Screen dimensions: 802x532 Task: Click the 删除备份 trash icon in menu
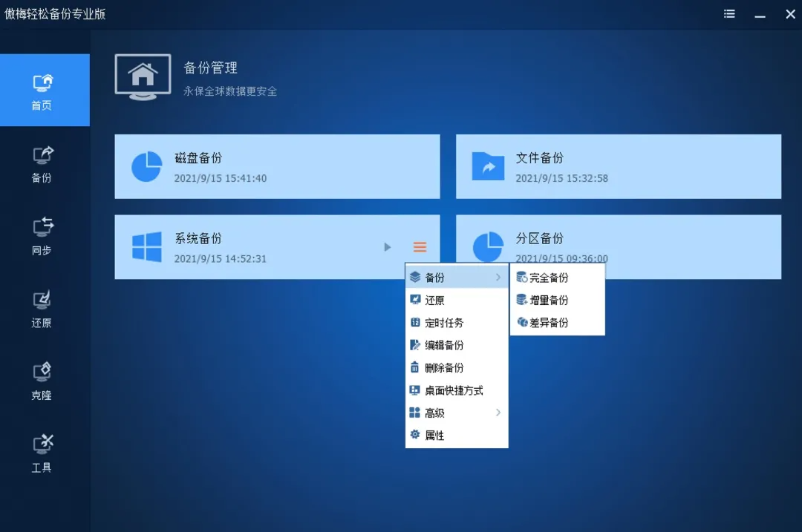415,367
